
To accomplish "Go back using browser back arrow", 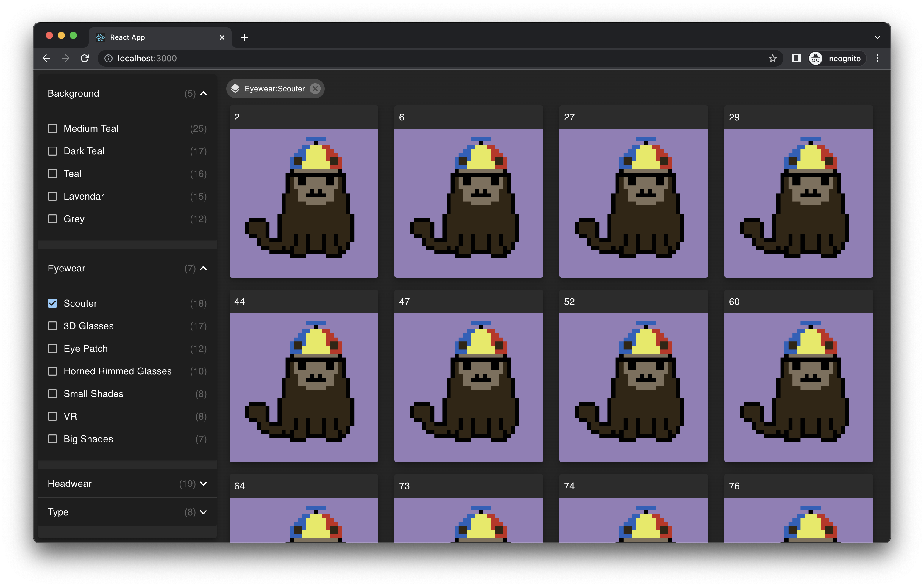I will point(46,58).
